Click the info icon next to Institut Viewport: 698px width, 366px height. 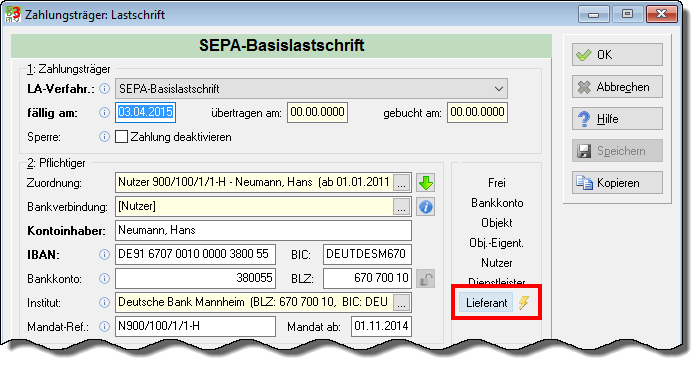[104, 303]
